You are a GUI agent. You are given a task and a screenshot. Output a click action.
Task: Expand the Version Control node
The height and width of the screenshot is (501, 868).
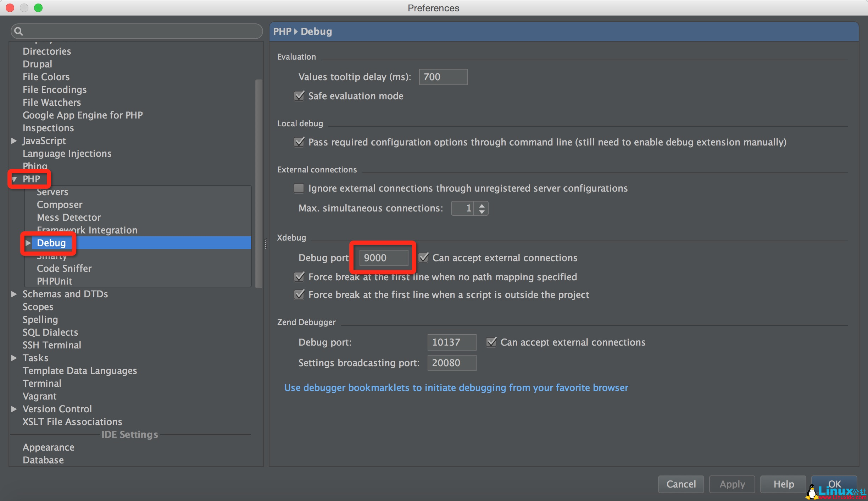click(x=14, y=409)
